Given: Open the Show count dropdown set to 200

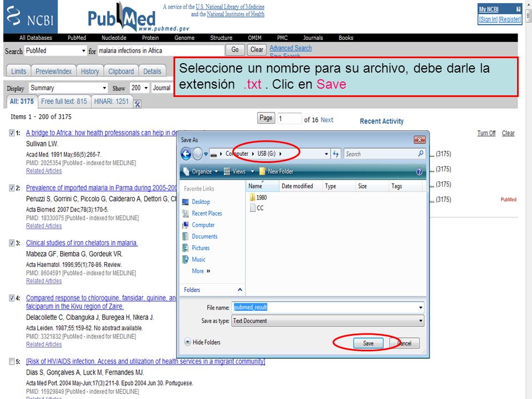Looking at the screenshot, I should coord(140,88).
